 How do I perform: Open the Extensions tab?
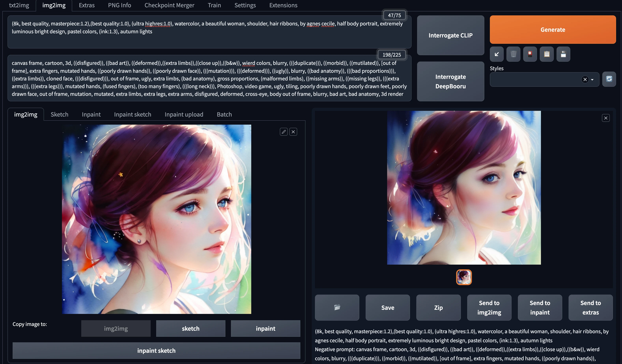(x=283, y=5)
